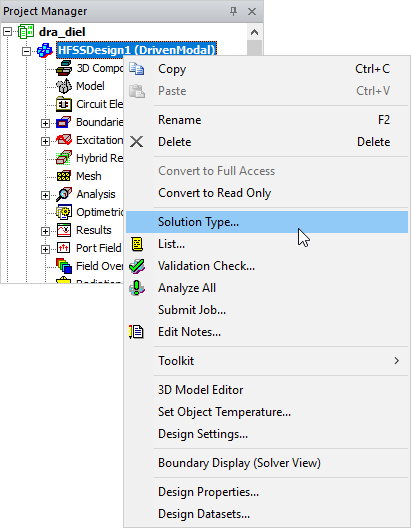Open Design Datasets
This screenshot has height=528, width=411.
coord(267,514)
